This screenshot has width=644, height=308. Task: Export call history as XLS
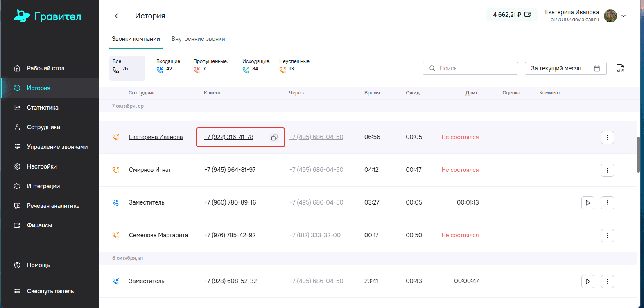[620, 68]
